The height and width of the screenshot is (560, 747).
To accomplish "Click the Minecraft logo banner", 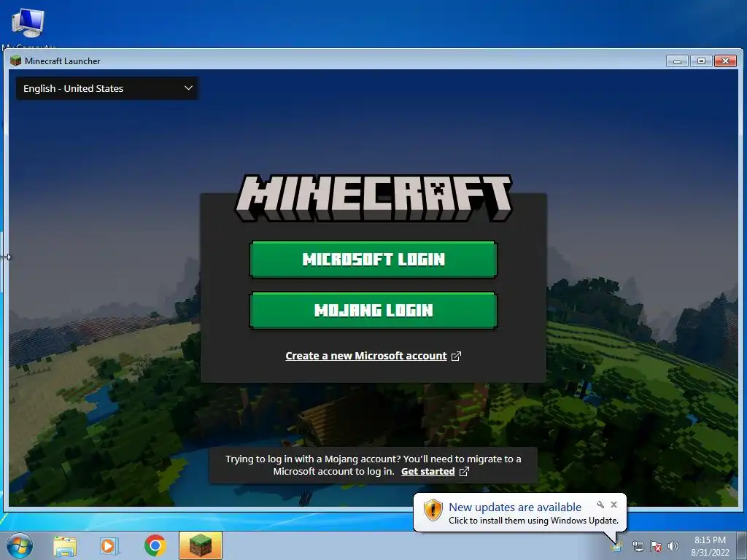I will pos(373,198).
